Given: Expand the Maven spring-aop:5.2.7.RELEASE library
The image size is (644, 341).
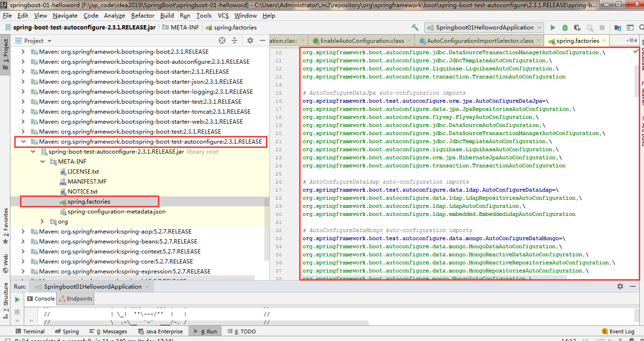Looking at the screenshot, I should click(x=24, y=232).
